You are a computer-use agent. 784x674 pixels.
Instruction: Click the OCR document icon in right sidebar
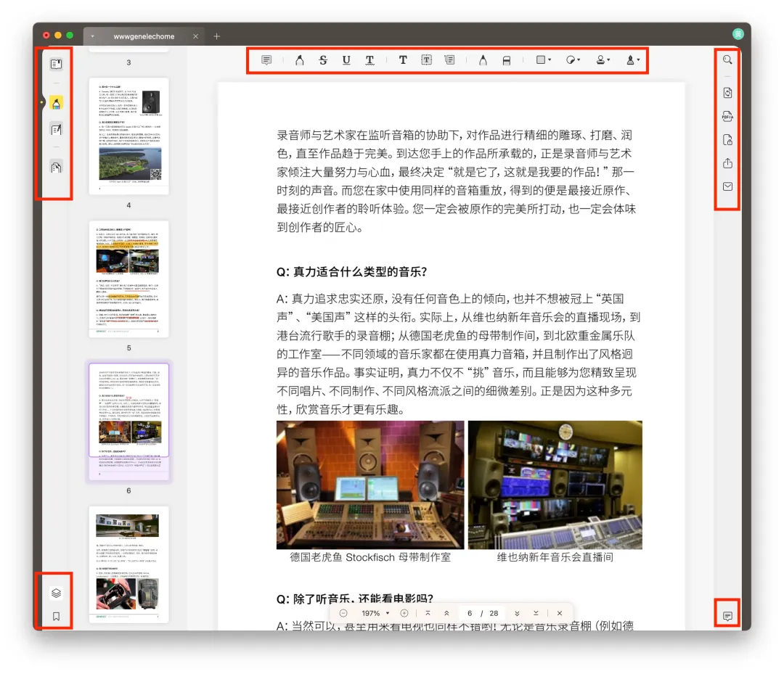click(727, 92)
